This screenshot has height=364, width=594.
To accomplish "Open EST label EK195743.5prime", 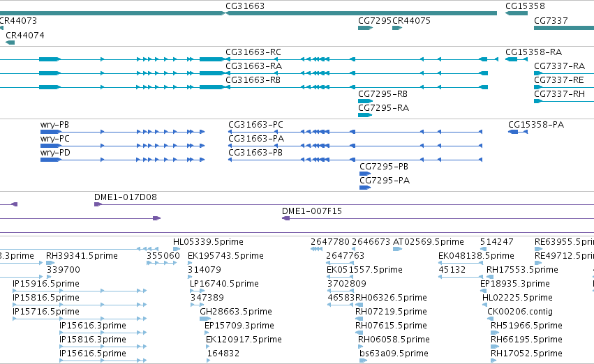I will (x=225, y=256).
